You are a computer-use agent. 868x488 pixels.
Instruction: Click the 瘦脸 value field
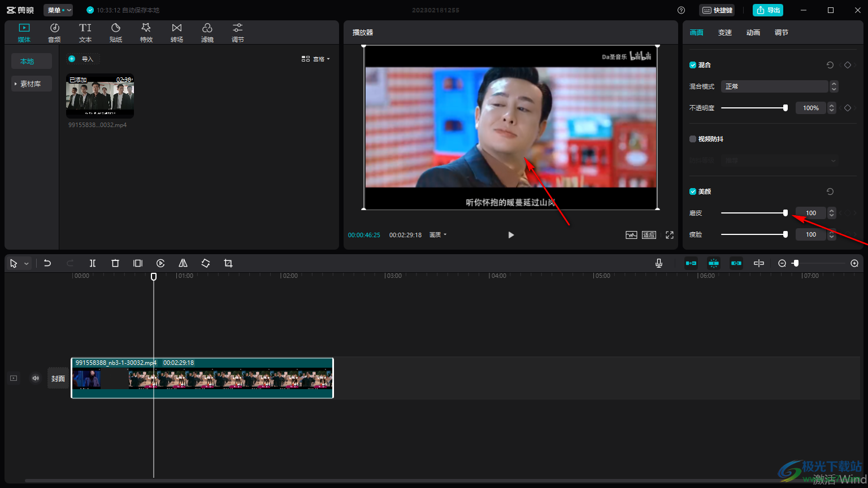point(811,234)
